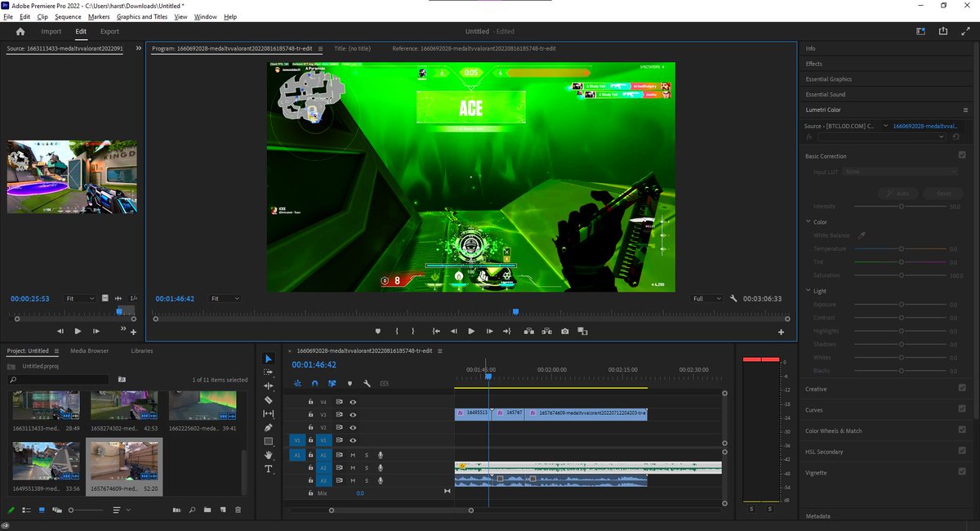Viewport: 980px width, 531px height.
Task: Click the Program monitor Lift button
Action: click(x=529, y=331)
